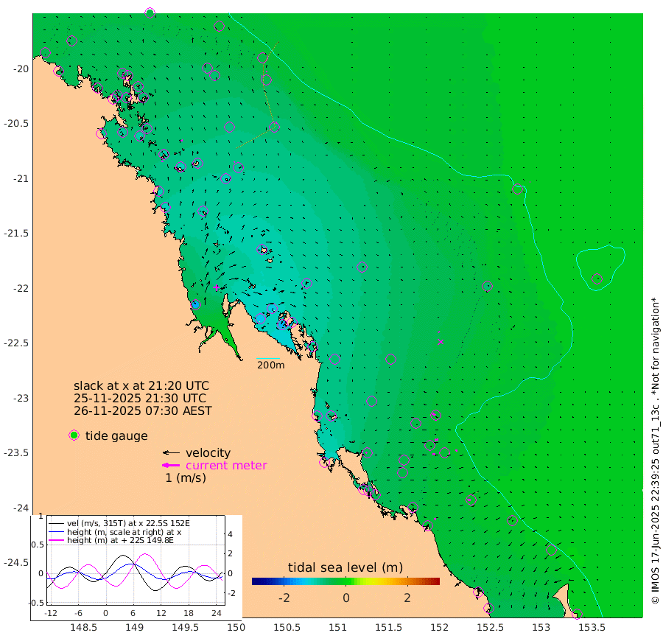
Task: Click the '150.5' longitude axis label
Action: click(x=287, y=628)
